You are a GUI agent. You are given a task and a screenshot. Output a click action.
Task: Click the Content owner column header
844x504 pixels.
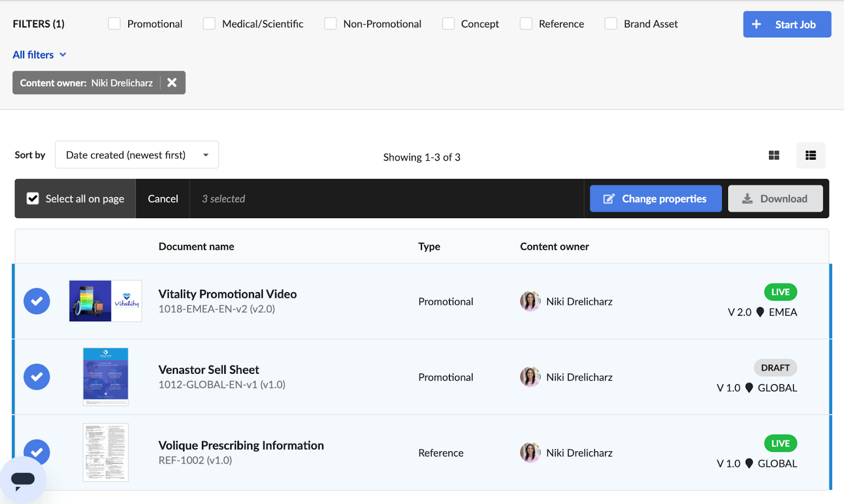point(554,246)
